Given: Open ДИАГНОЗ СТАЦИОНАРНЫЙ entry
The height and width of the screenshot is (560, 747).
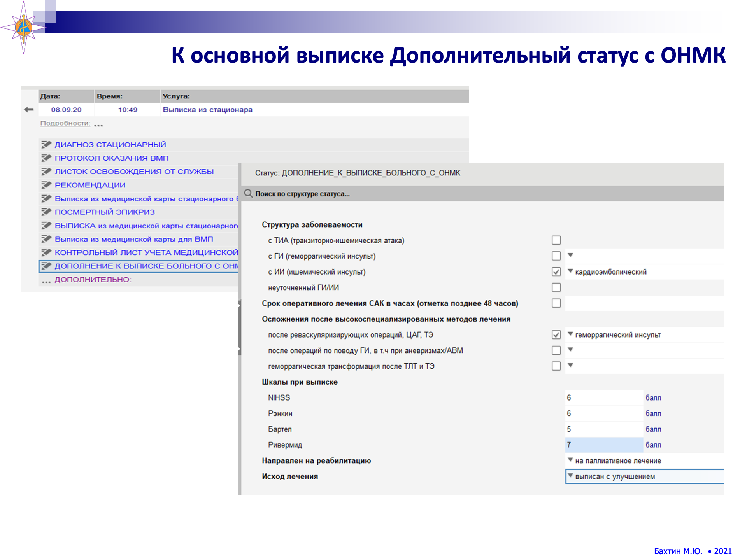Looking at the screenshot, I should (x=110, y=145).
